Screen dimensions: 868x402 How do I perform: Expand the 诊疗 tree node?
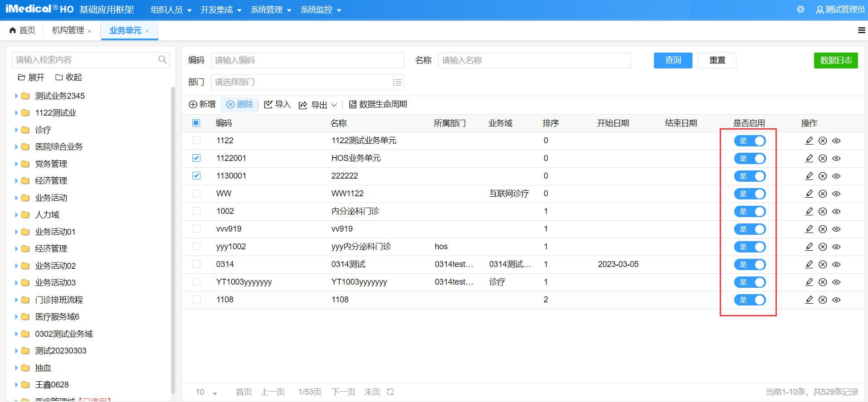coord(16,130)
